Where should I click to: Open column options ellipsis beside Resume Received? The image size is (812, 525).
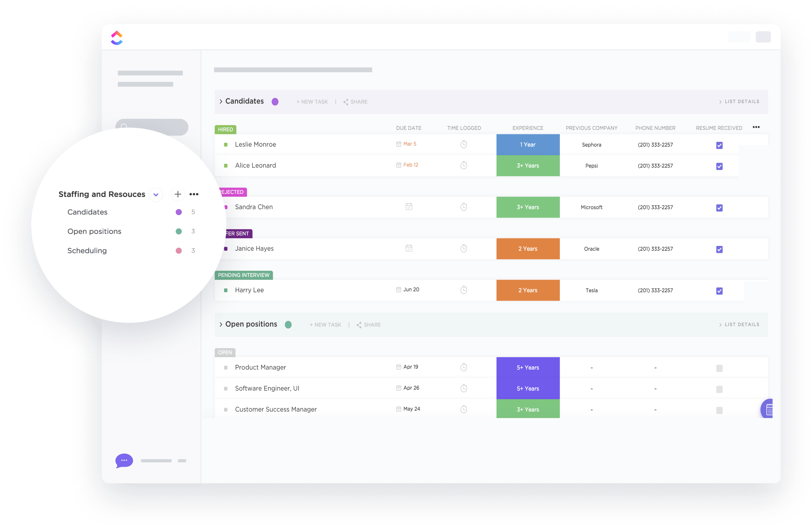[756, 127]
